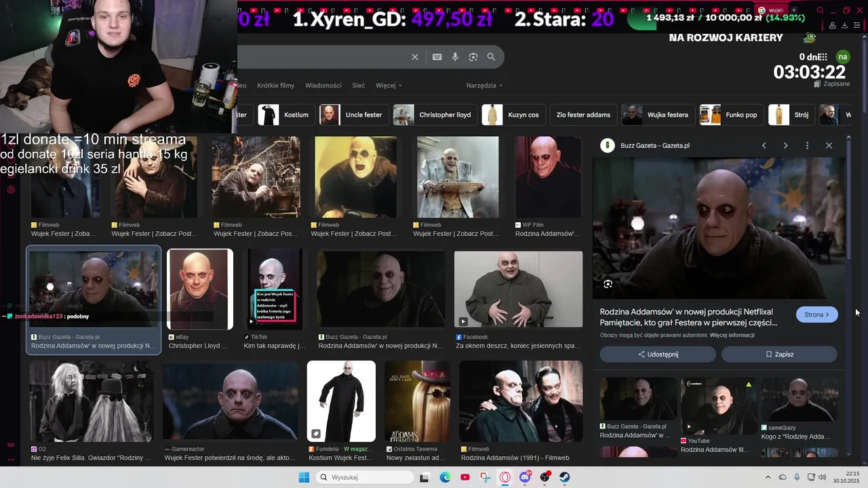The height and width of the screenshot is (488, 868).
Task: Expand the Więcej search filter dropdown
Action: coord(389,85)
